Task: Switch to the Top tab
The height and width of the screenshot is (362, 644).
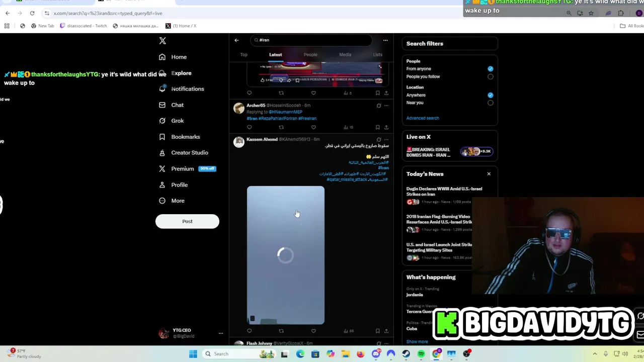Action: click(244, 54)
